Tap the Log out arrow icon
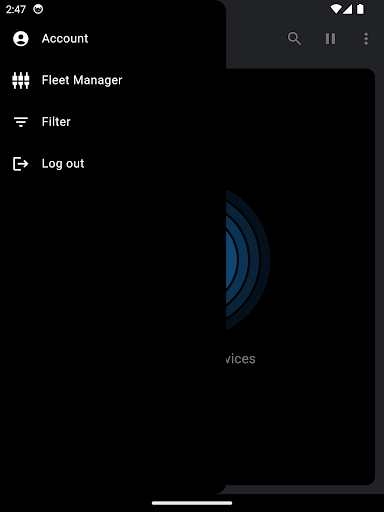The width and height of the screenshot is (384, 512). pos(21,164)
